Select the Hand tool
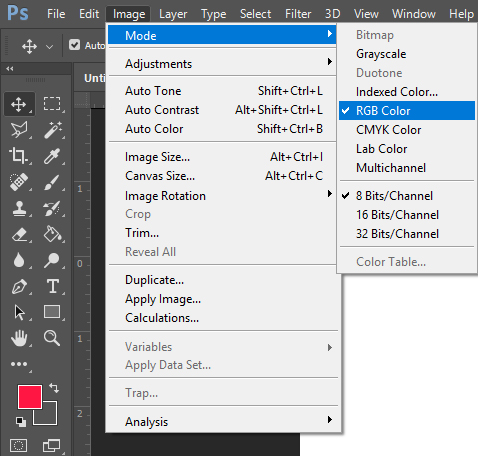 click(19, 339)
